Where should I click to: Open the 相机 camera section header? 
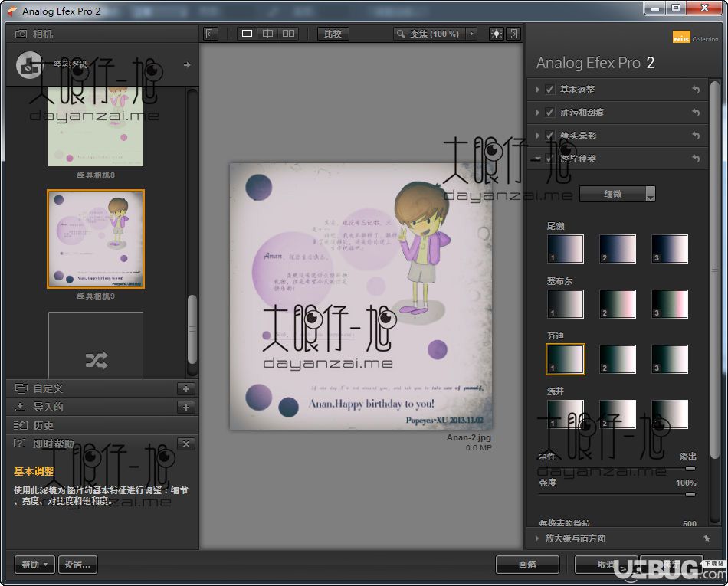102,34
